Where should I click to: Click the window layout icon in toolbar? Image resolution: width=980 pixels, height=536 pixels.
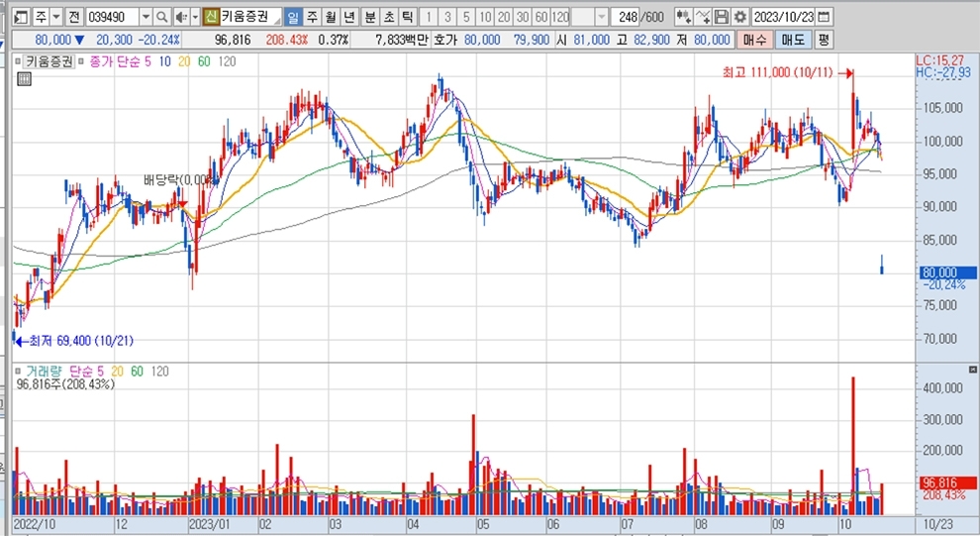point(21,17)
